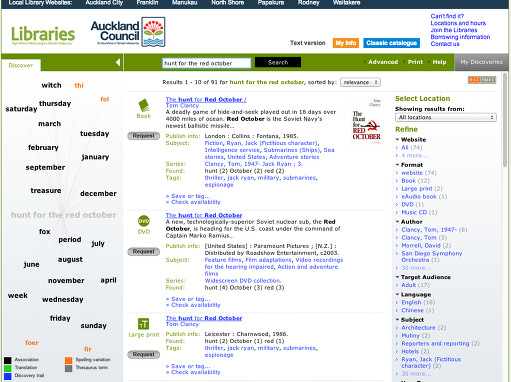Click Check availability for the DVD result
This screenshot has height=382, width=511.
(196, 305)
